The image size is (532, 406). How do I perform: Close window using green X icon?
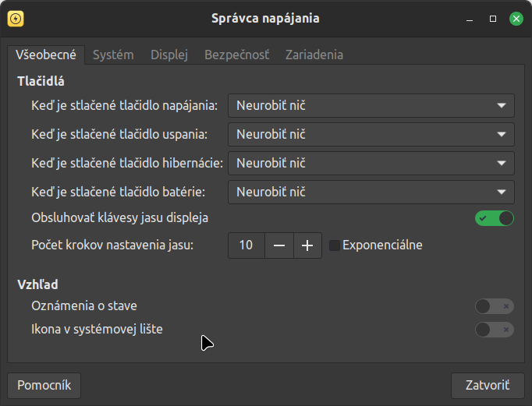coord(516,18)
